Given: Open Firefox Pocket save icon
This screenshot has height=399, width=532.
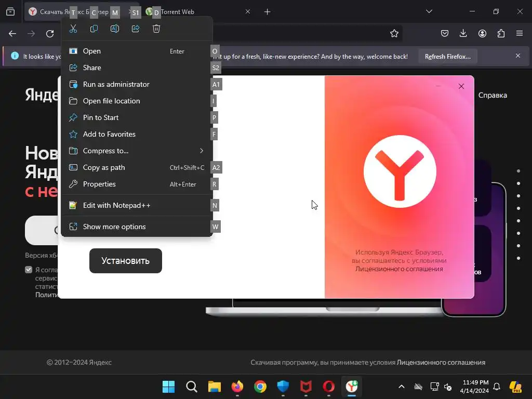Looking at the screenshot, I should point(445,33).
